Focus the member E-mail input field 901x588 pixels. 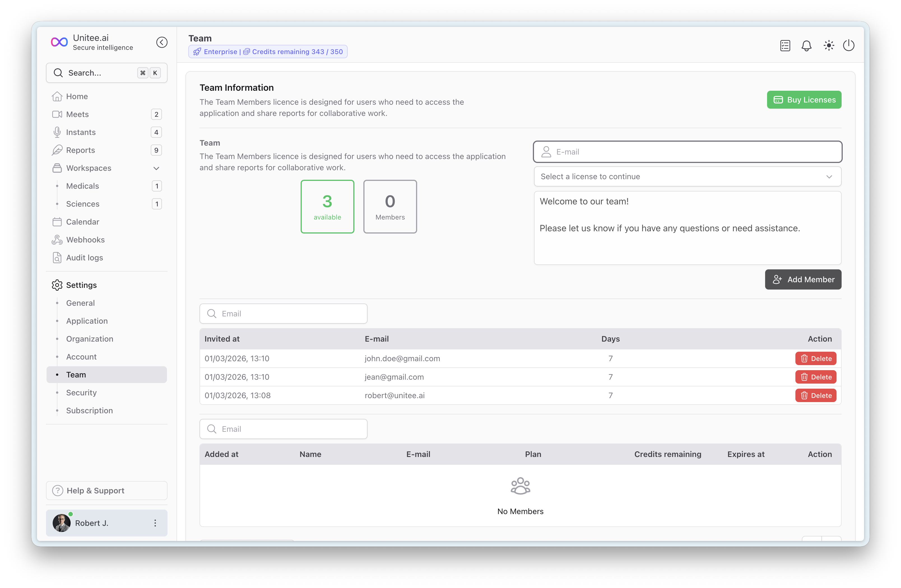(688, 152)
